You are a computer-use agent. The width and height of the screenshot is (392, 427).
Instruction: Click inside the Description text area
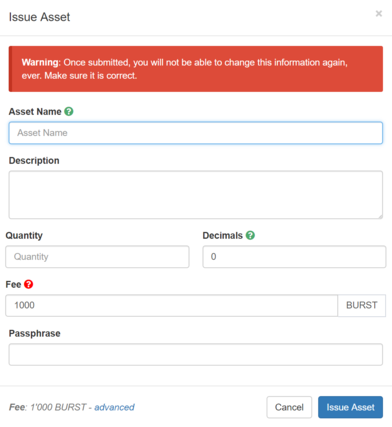pos(196,195)
